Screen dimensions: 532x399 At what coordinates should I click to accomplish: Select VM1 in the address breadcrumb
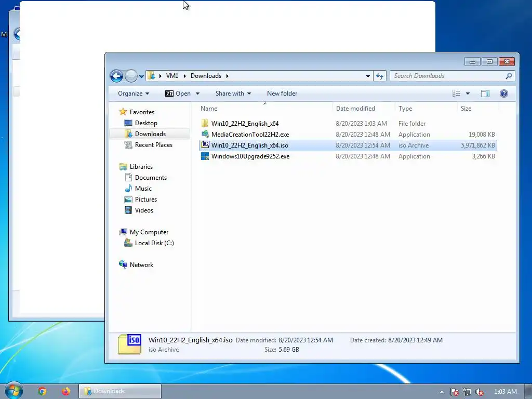[172, 76]
